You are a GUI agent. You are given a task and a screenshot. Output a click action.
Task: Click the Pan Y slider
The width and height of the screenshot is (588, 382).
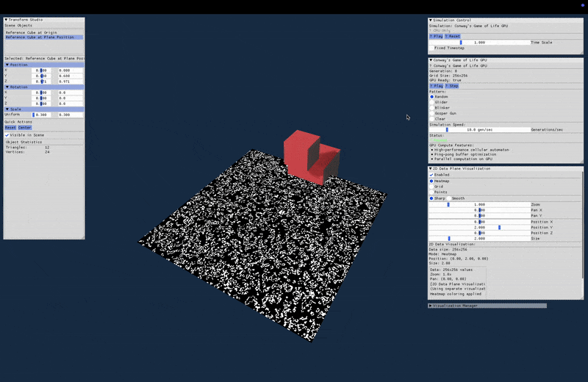479,216
